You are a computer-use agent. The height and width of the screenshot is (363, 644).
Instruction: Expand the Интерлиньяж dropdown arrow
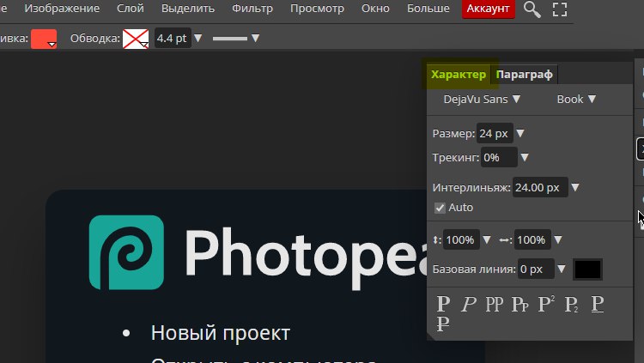[x=575, y=188]
